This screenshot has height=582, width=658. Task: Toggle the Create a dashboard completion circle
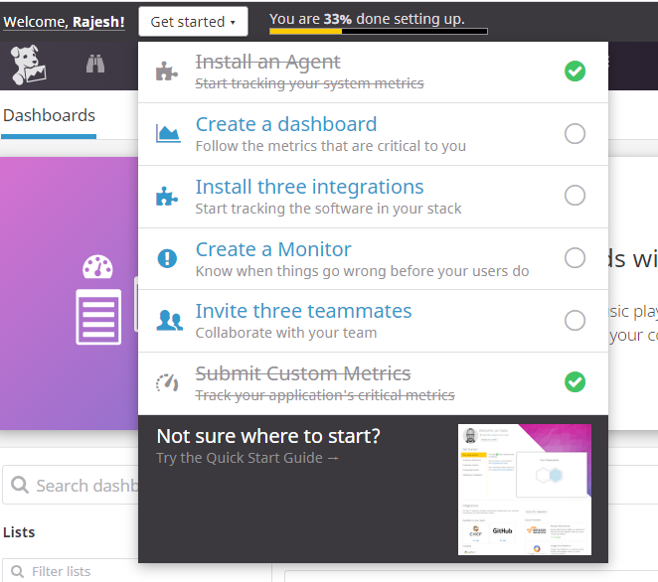(574, 134)
